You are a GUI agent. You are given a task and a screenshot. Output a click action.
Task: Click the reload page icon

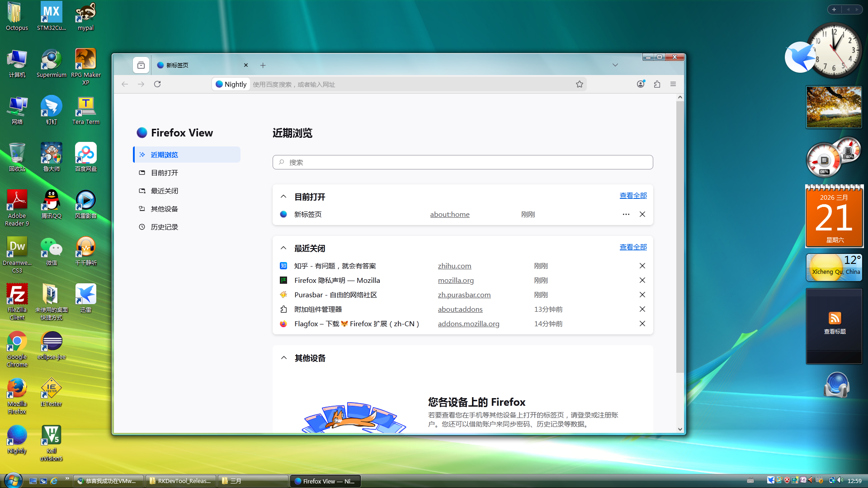(x=157, y=84)
